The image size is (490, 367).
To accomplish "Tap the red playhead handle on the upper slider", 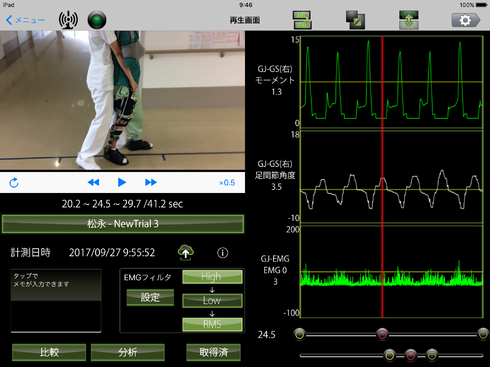I will click(x=382, y=334).
